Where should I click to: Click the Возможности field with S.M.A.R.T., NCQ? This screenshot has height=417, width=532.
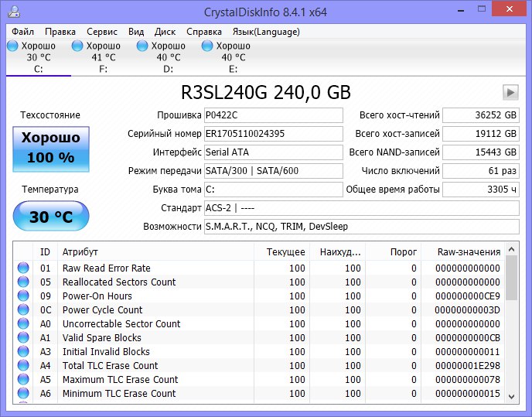click(x=362, y=227)
